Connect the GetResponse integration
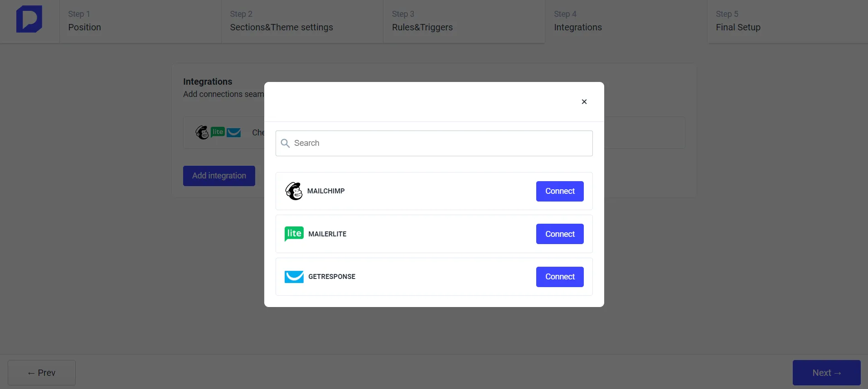868x389 pixels. [x=559, y=277]
